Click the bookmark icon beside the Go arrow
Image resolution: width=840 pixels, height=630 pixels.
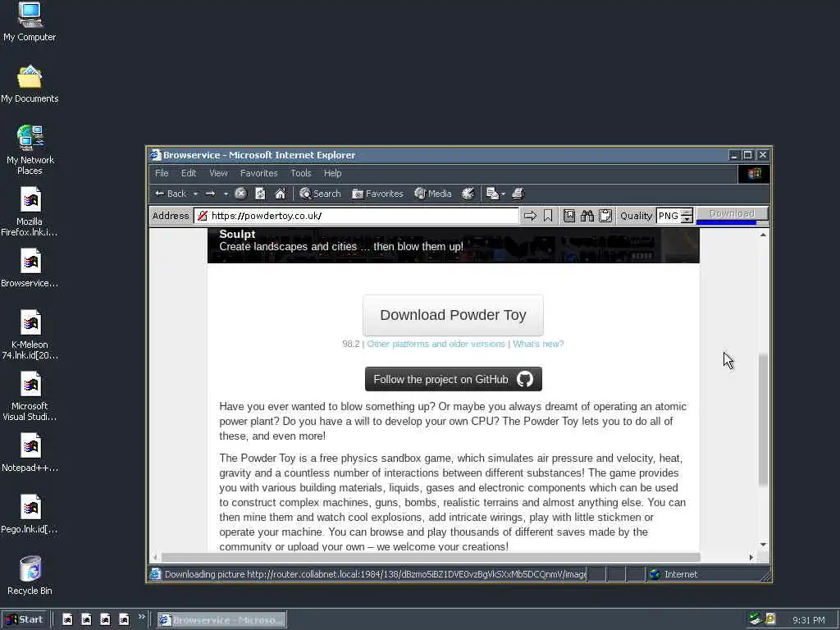(x=548, y=216)
